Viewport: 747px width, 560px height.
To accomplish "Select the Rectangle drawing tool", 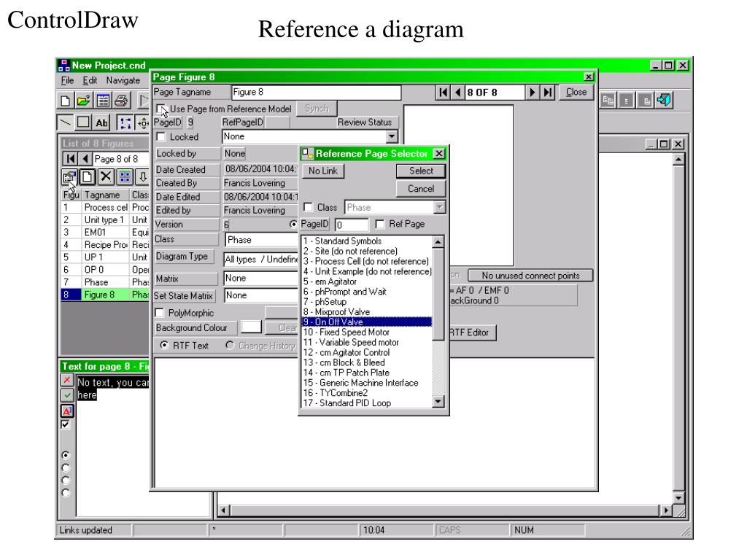I will point(83,122).
